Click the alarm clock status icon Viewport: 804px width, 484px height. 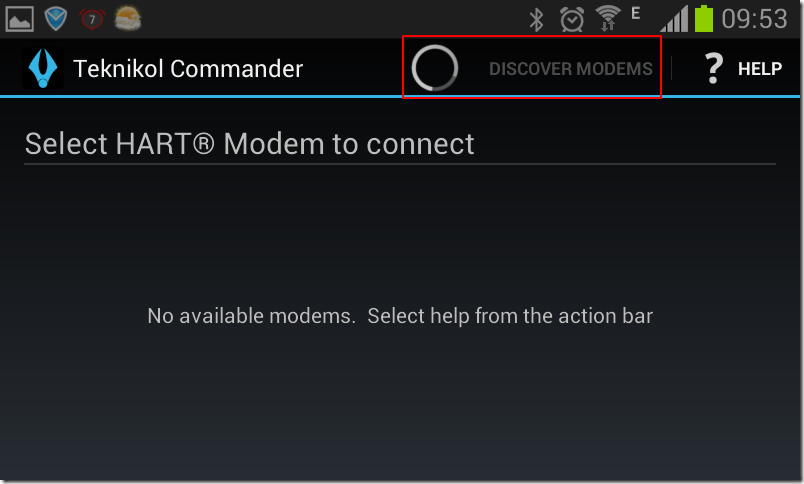[572, 19]
